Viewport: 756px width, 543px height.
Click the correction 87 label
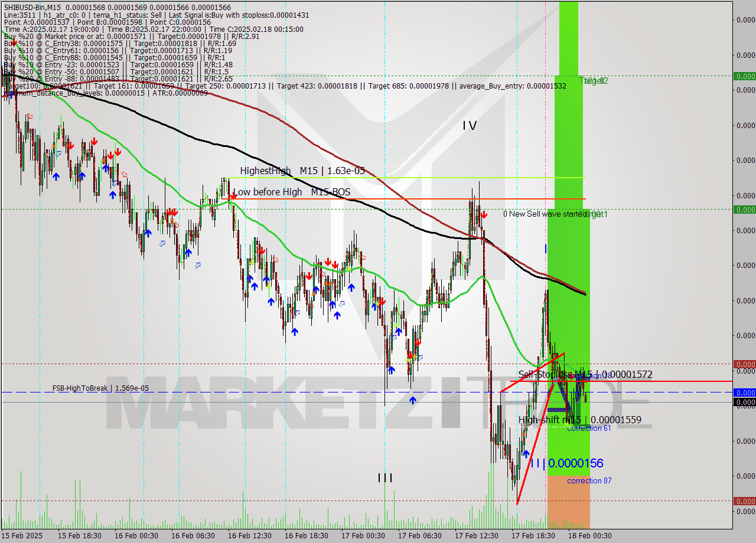click(x=589, y=480)
